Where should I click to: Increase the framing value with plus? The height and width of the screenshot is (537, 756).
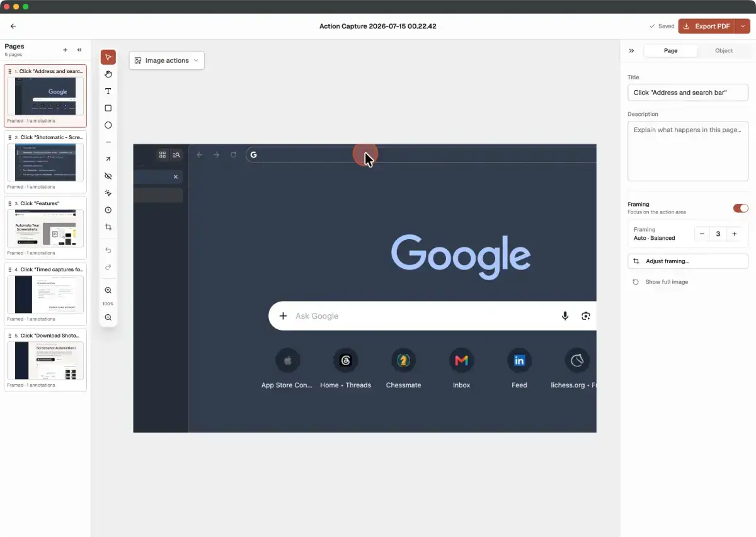[734, 234]
